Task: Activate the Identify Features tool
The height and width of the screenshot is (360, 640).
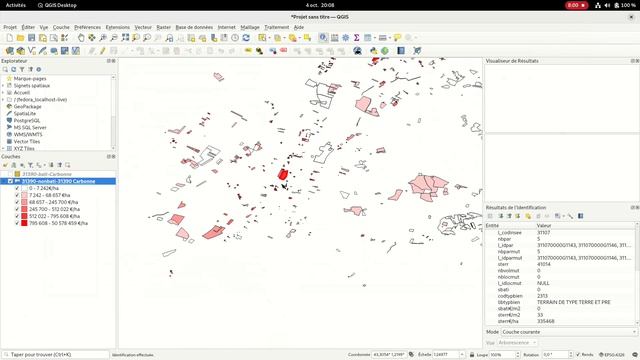Action: pos(323,38)
